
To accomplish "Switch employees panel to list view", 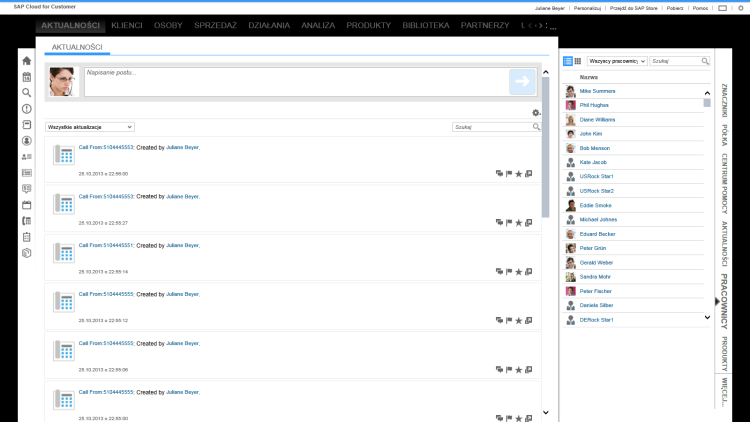I will click(x=567, y=61).
